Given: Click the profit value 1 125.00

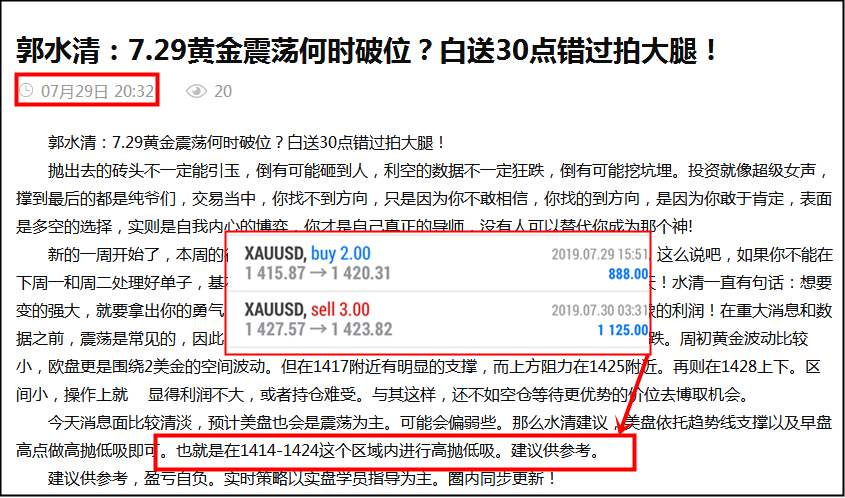Looking at the screenshot, I should pyautogui.click(x=623, y=330).
